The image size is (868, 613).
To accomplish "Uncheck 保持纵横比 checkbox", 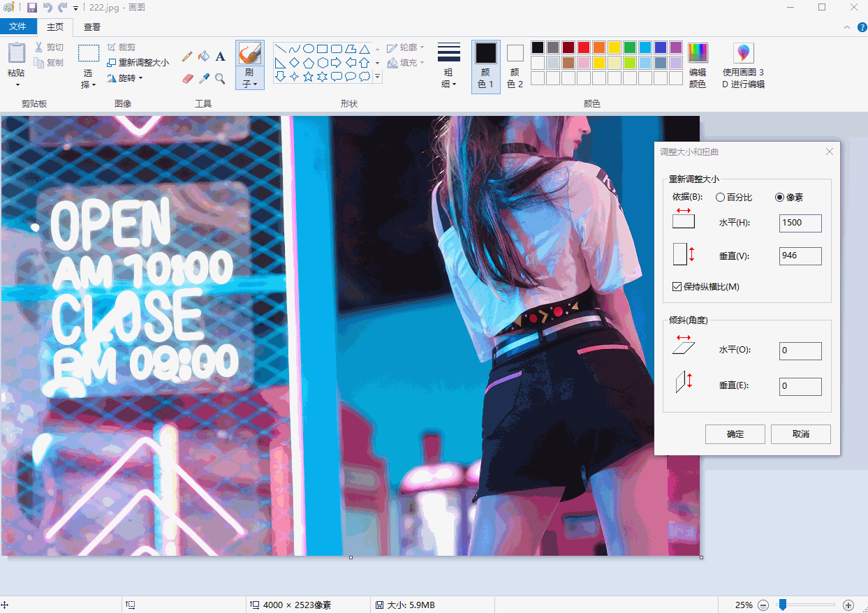I will [677, 286].
